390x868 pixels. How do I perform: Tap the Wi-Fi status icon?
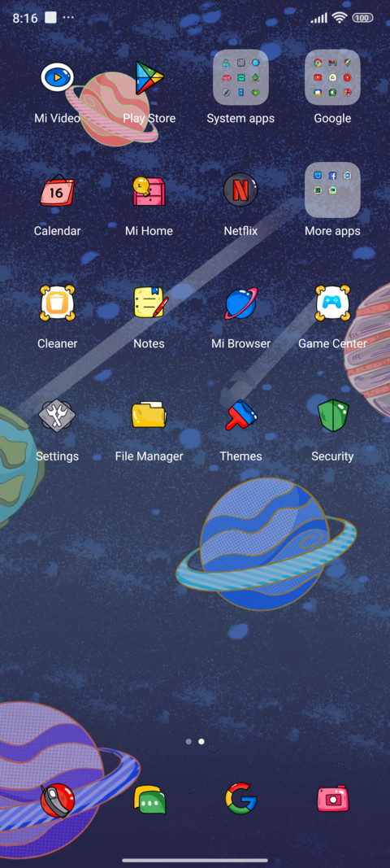[x=339, y=18]
